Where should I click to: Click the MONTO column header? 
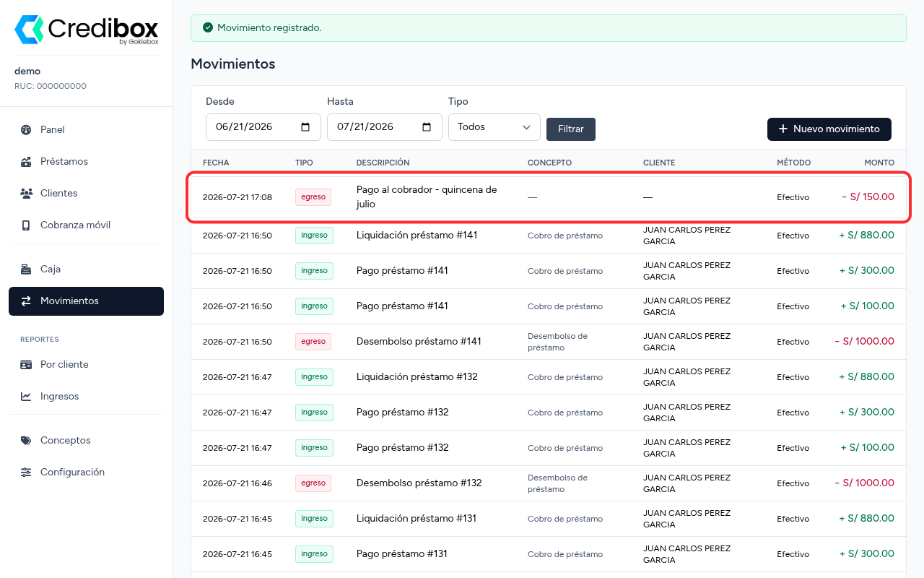point(879,163)
